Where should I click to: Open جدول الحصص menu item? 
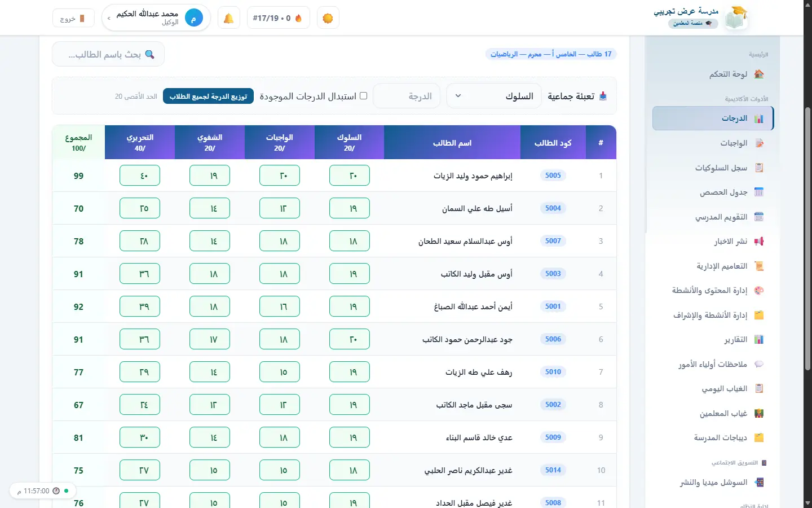[713, 192]
